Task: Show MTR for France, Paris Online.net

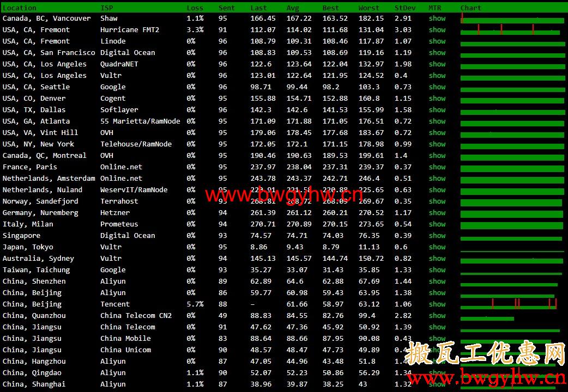Action: [437, 167]
